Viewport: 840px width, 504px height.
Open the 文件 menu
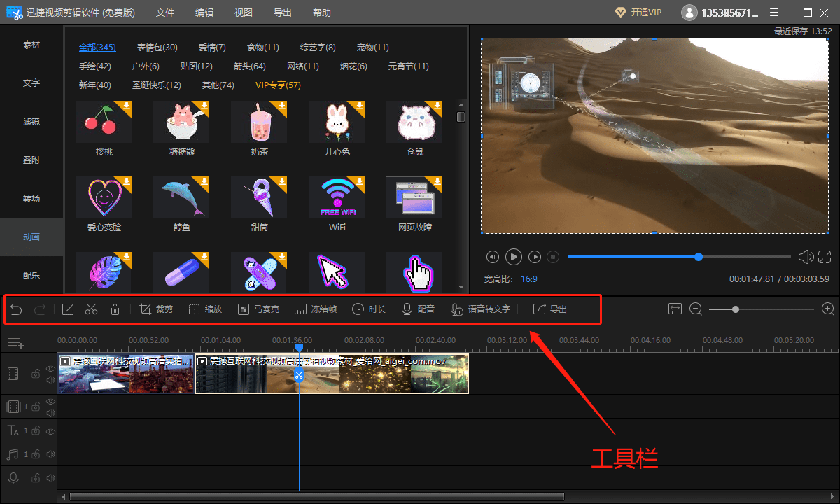coord(165,13)
